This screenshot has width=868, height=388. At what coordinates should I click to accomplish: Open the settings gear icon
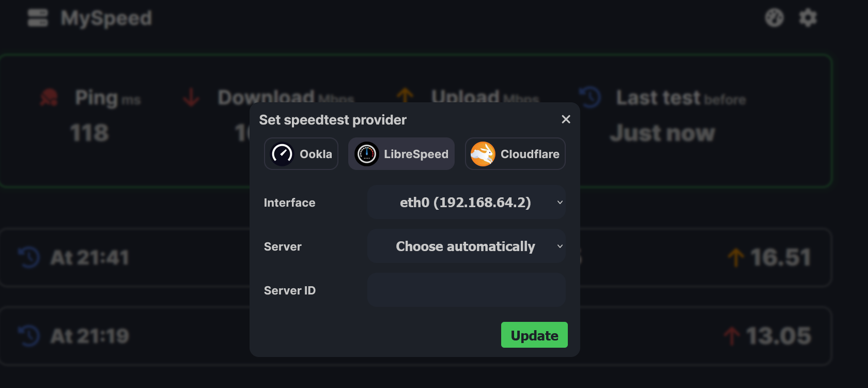point(808,18)
